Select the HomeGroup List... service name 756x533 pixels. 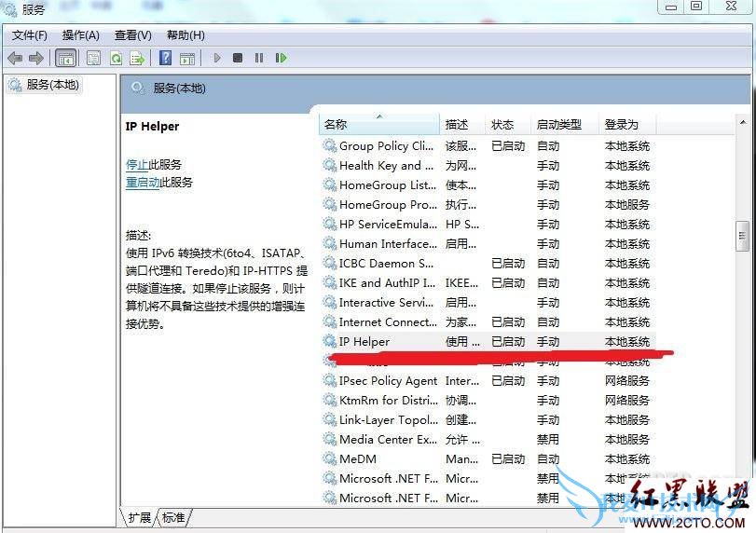388,185
